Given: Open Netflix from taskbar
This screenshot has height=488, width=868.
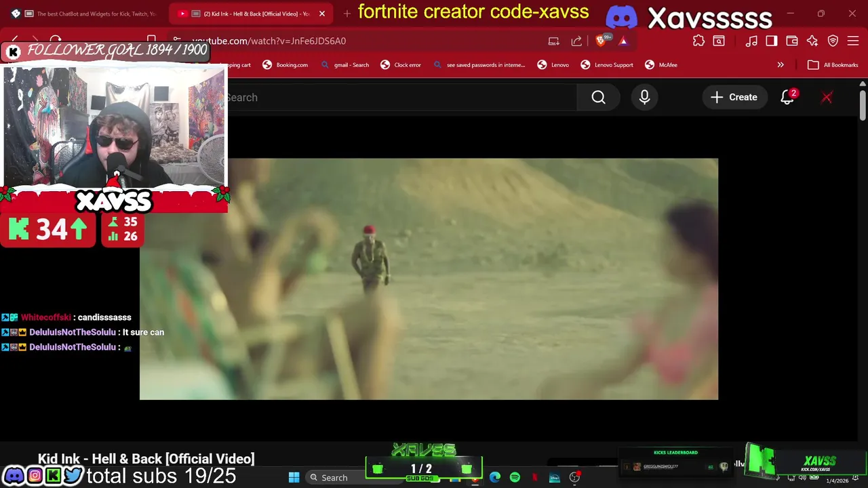Looking at the screenshot, I should (x=535, y=478).
